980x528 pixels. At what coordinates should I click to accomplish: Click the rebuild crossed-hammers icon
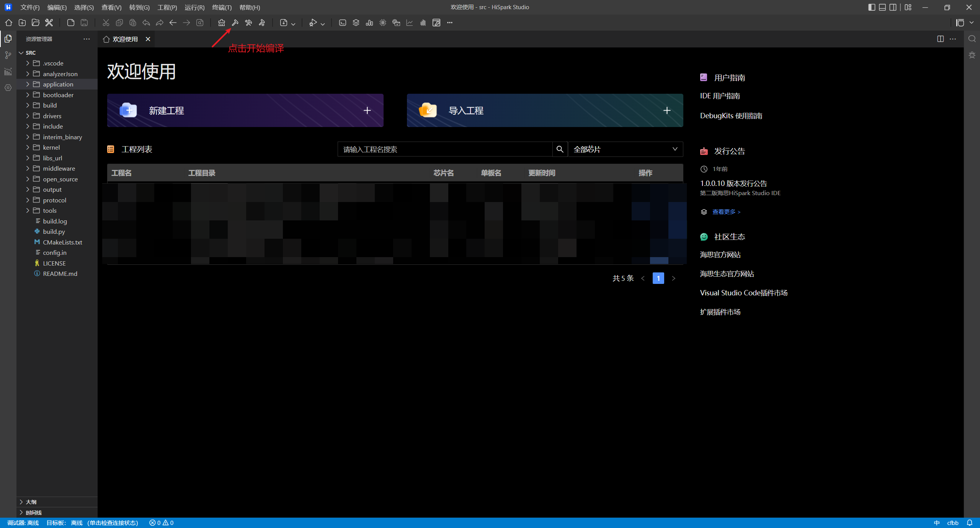click(248, 23)
